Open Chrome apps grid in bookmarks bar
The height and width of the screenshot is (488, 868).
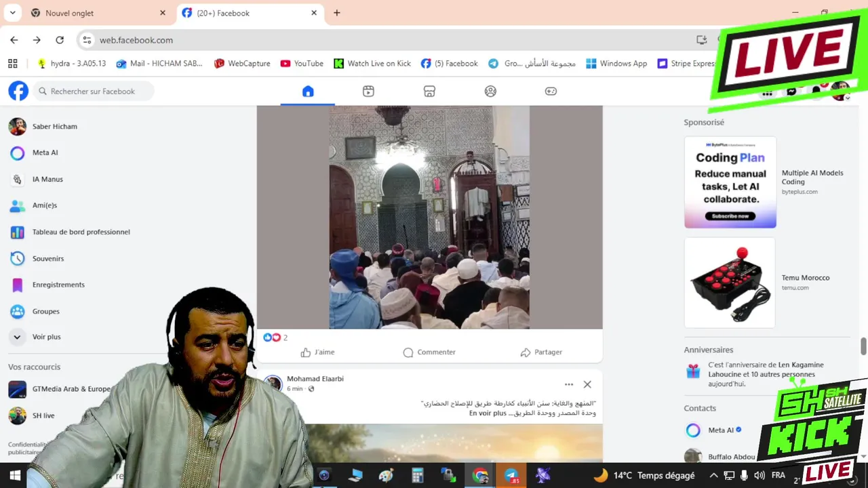(x=12, y=64)
